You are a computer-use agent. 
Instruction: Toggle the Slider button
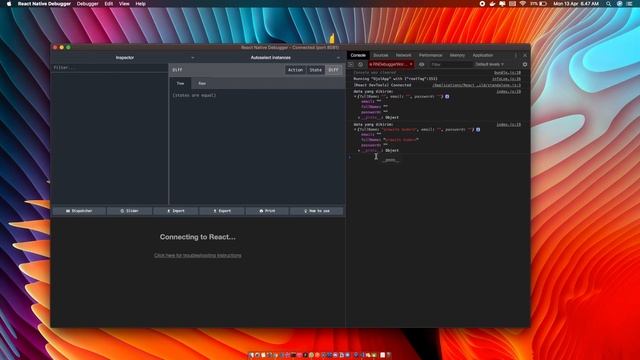[x=129, y=211]
